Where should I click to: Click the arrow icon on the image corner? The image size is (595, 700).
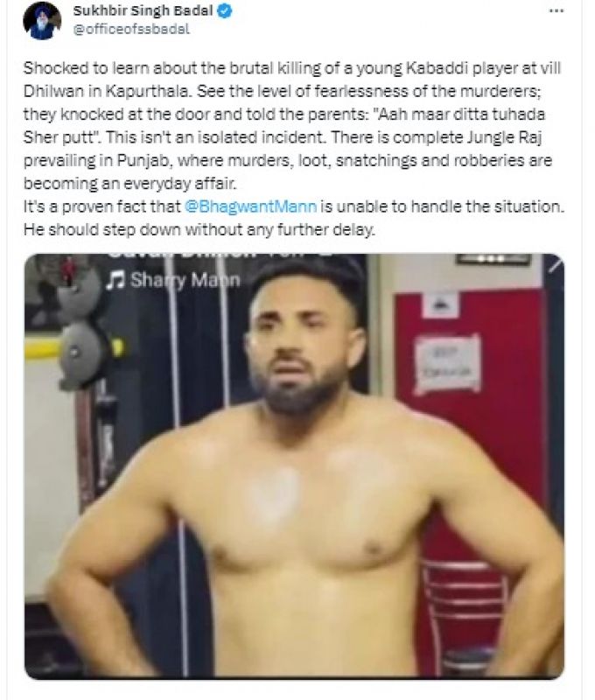coord(555,265)
